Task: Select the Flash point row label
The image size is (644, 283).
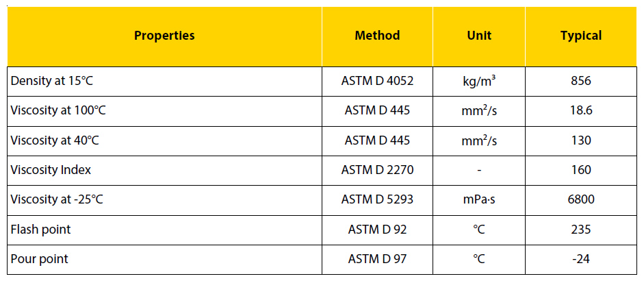Action: point(40,230)
